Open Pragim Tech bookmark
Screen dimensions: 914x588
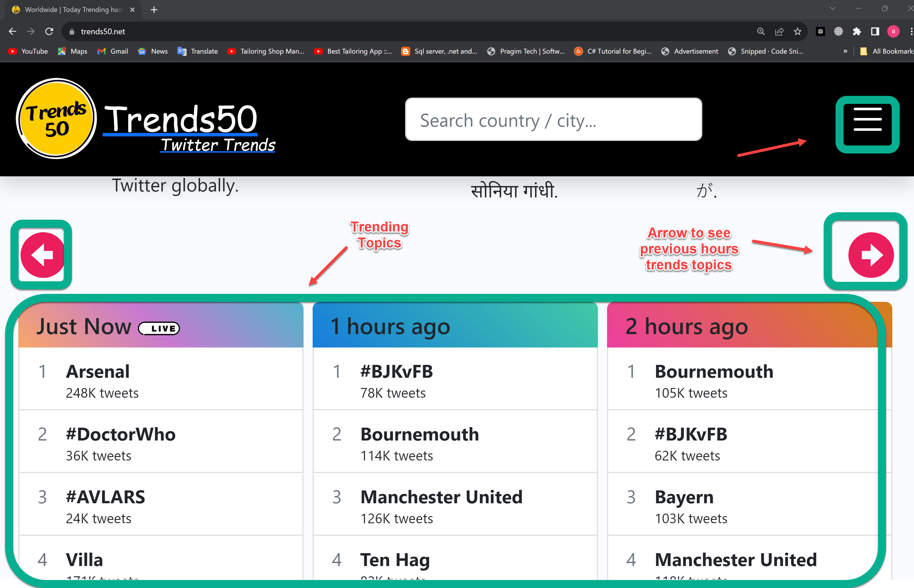[x=526, y=51]
